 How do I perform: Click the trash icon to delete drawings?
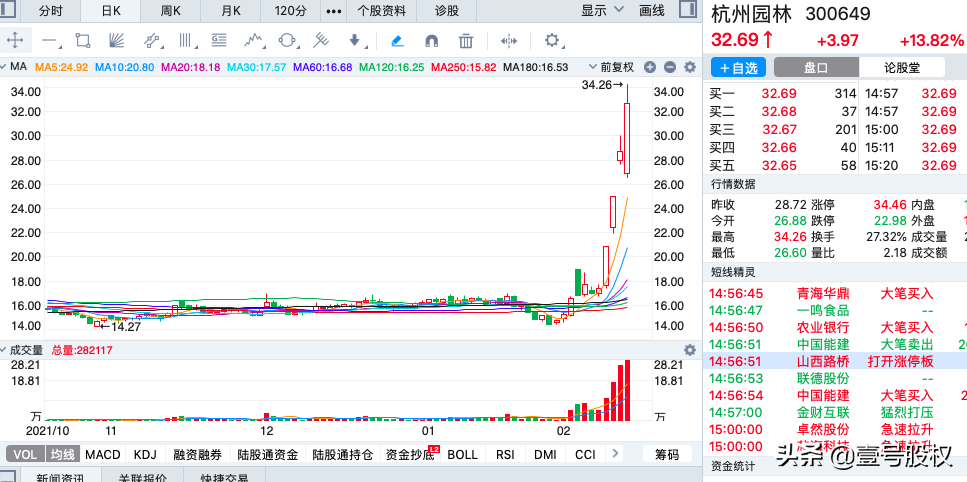point(466,41)
